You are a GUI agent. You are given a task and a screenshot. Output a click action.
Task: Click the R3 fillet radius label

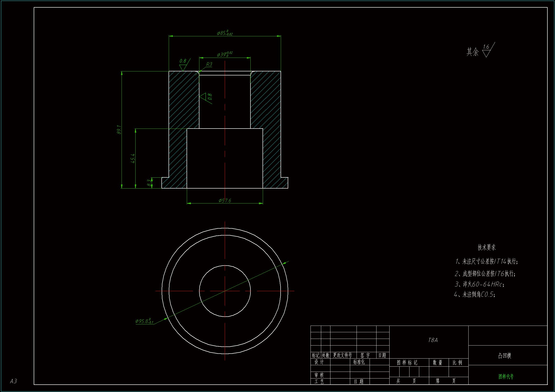click(x=209, y=64)
